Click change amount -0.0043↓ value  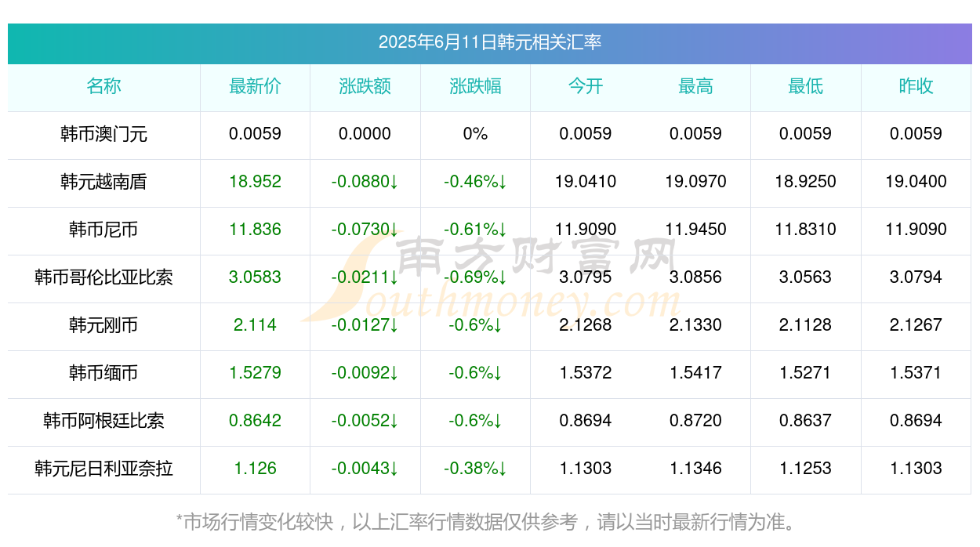click(x=365, y=469)
